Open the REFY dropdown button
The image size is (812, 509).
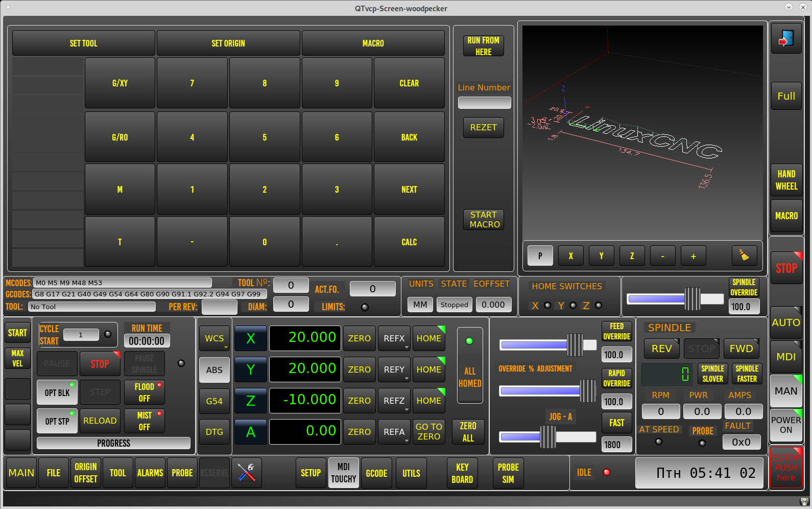point(394,369)
